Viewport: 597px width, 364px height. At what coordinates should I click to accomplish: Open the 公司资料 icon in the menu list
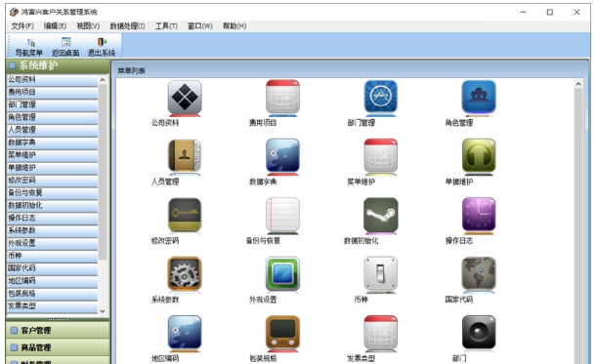click(x=185, y=97)
